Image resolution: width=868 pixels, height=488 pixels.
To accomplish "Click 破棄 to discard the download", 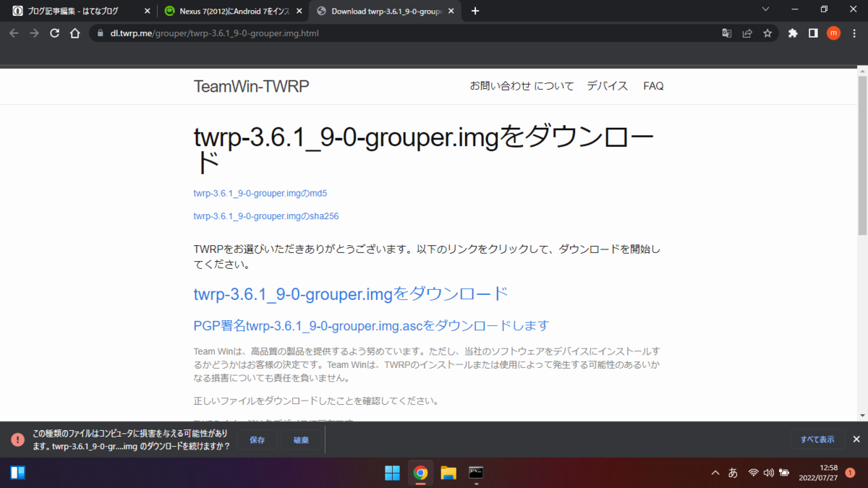I will coord(301,440).
